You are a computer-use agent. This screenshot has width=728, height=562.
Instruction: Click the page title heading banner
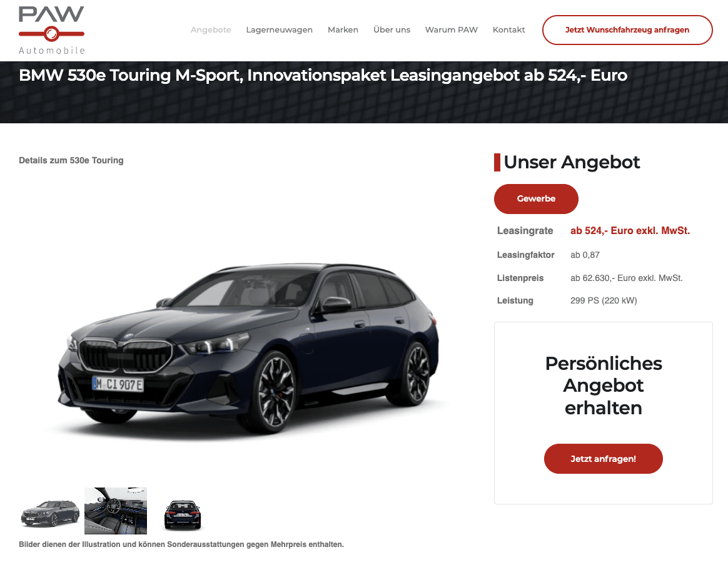point(323,75)
